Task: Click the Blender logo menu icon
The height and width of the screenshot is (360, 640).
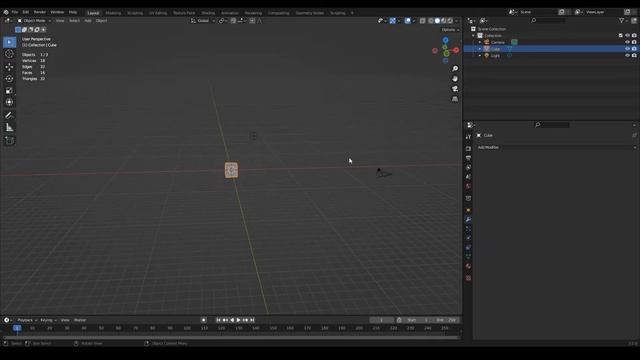Action: coord(6,12)
